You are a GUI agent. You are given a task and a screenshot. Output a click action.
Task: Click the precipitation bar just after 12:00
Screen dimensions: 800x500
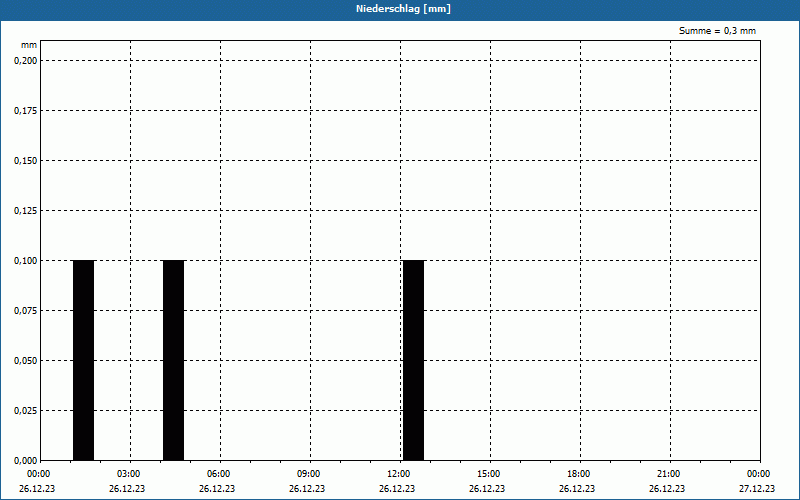413,360
